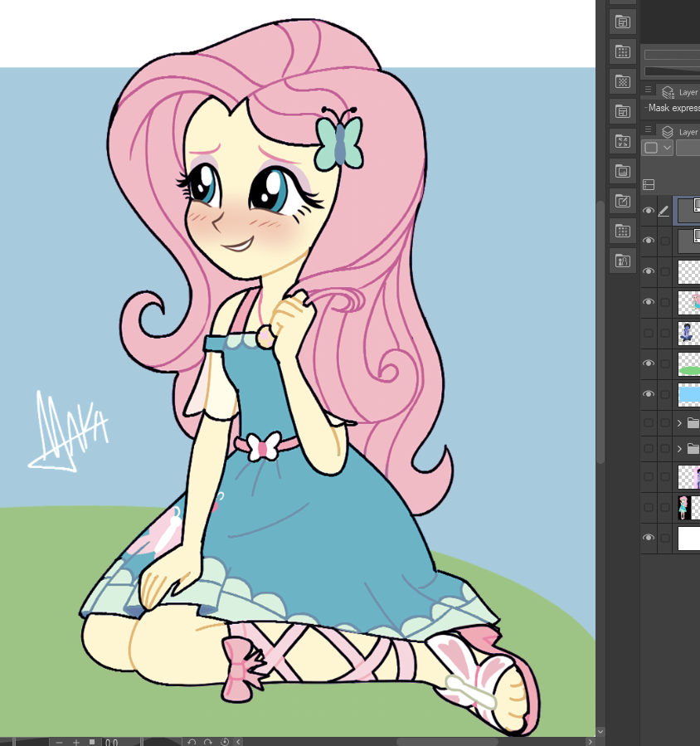This screenshot has width=700, height=746.
Task: Select the pink-haired girl layer thumbnail
Action: pyautogui.click(x=689, y=303)
